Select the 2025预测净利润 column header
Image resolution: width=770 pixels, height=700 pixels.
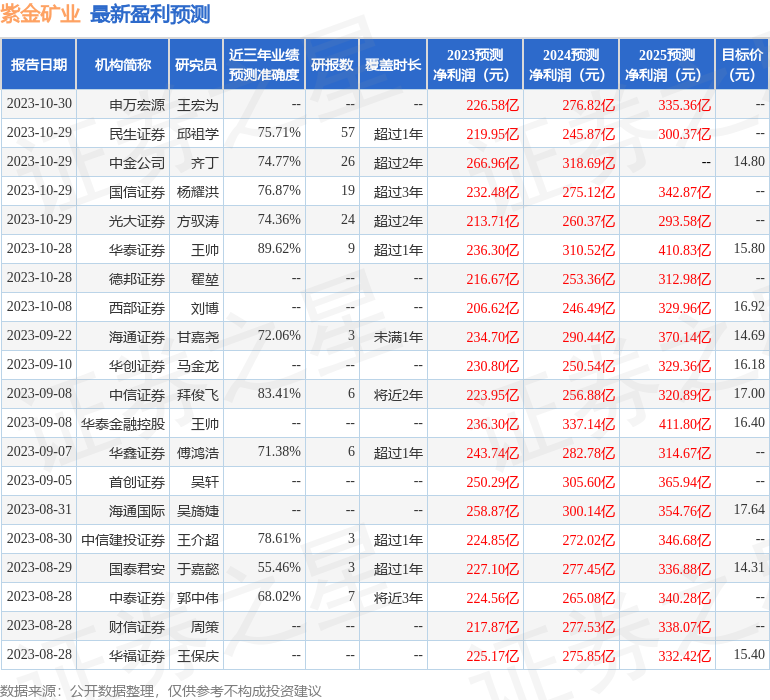click(667, 64)
